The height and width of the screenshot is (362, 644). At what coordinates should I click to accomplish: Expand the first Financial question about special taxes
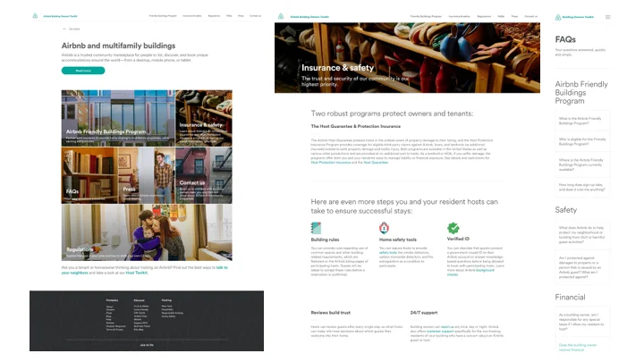(582, 322)
